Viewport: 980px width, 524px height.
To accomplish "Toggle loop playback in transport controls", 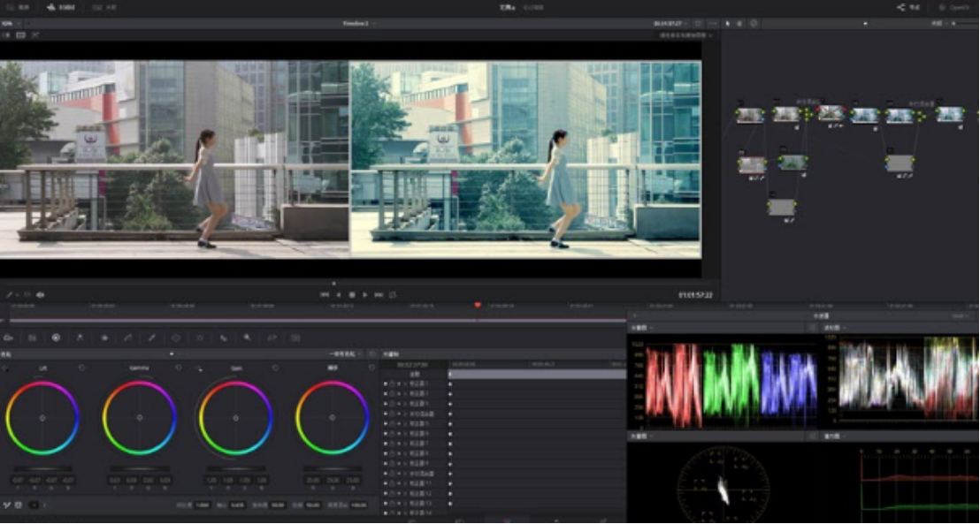I will click(x=393, y=294).
